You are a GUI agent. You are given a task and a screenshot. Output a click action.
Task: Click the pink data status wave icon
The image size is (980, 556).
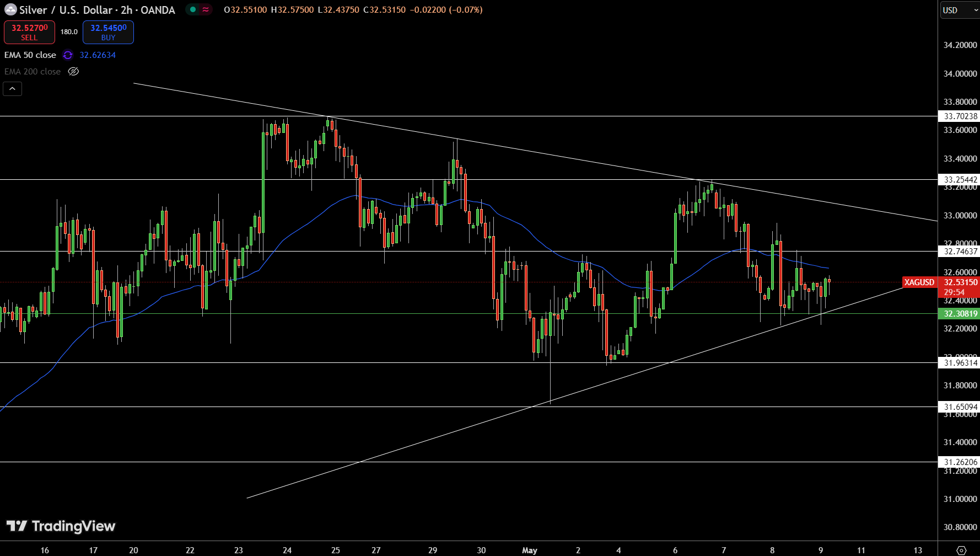point(206,9)
